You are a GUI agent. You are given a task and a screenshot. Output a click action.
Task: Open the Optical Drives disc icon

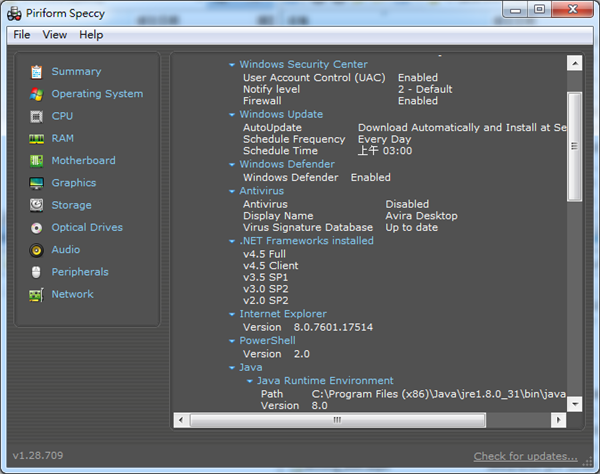click(x=37, y=228)
